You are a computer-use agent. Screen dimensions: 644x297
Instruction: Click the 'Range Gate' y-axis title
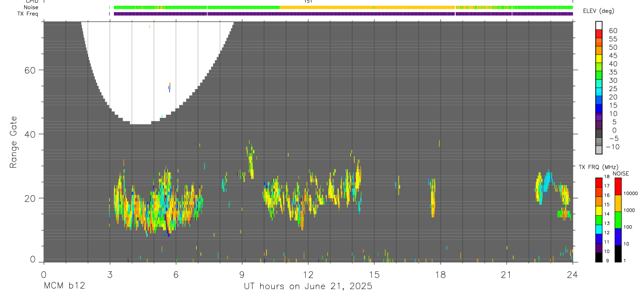click(x=13, y=142)
